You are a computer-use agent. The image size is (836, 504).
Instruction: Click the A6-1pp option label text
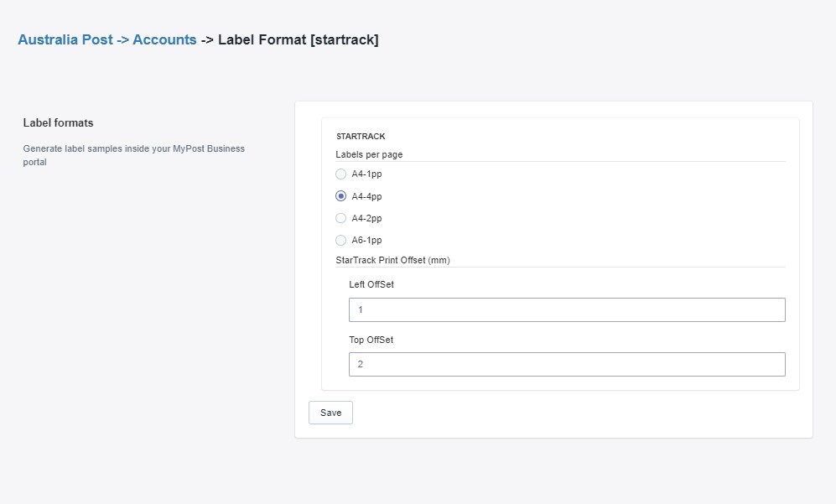coord(366,240)
